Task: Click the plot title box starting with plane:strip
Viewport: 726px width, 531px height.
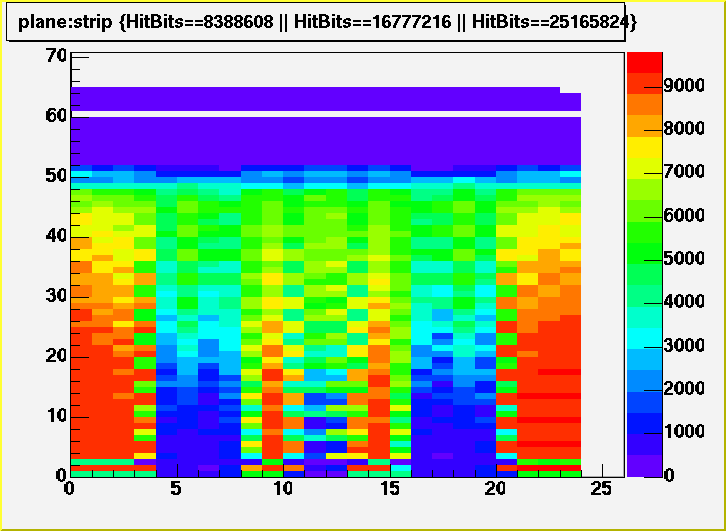Action: 316,22
